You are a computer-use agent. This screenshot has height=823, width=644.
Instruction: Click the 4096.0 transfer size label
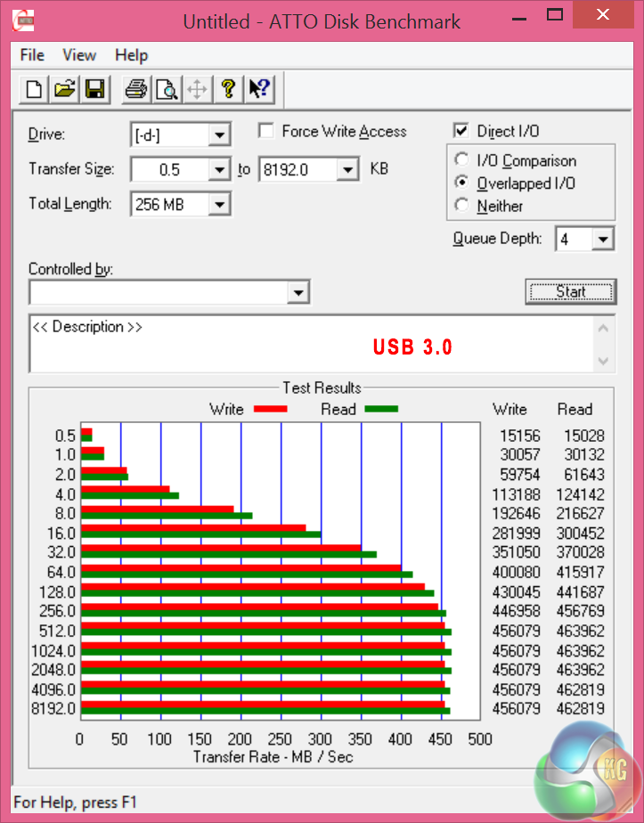pyautogui.click(x=53, y=689)
